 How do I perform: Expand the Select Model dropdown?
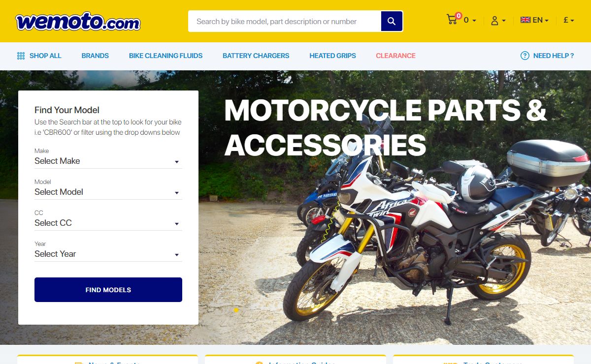108,192
